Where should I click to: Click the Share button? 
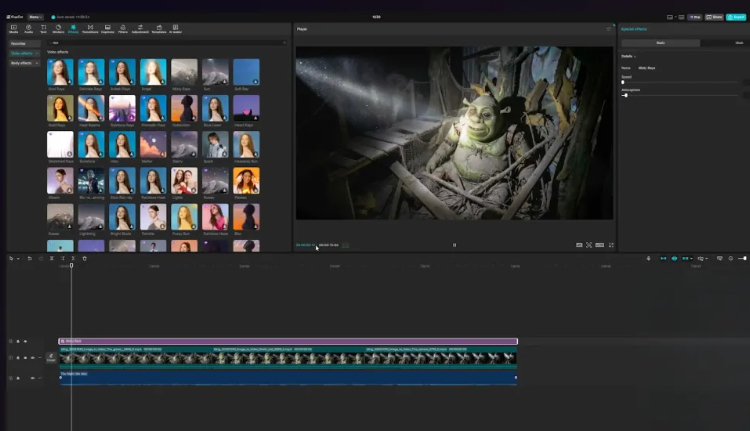714,17
